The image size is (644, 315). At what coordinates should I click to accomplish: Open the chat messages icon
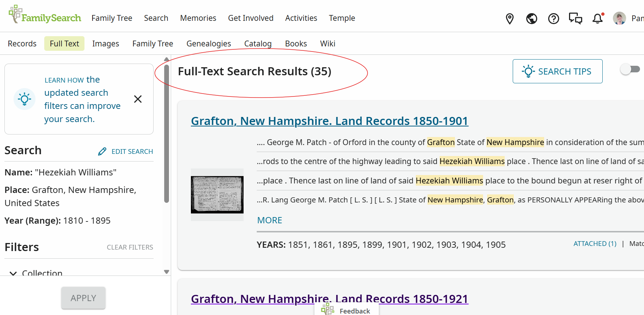click(x=575, y=18)
